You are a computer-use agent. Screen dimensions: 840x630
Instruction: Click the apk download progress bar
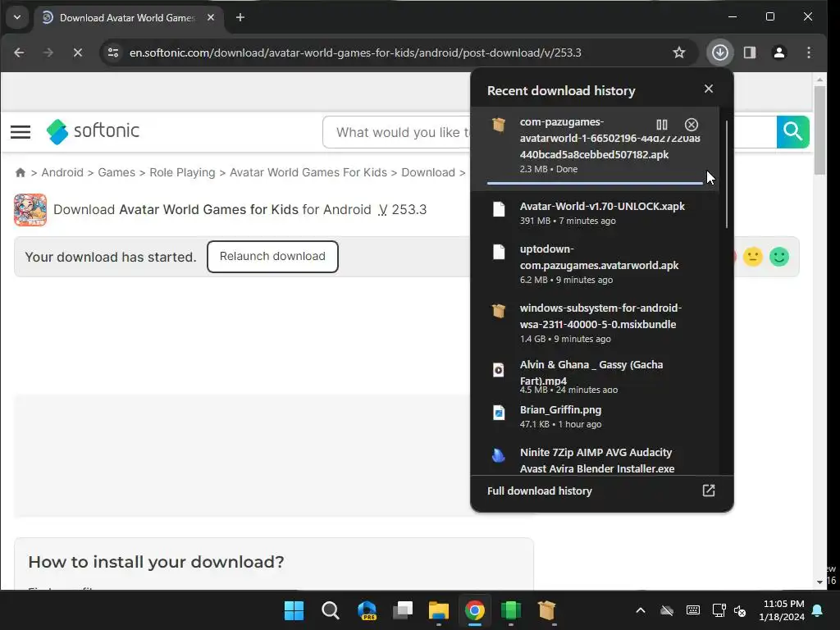(x=595, y=183)
